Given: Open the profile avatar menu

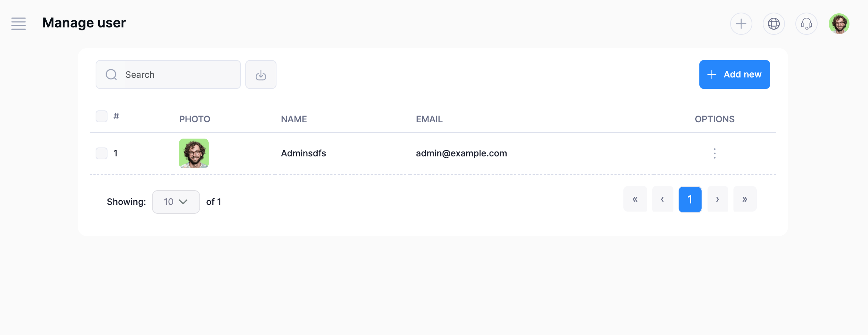Looking at the screenshot, I should click(839, 24).
